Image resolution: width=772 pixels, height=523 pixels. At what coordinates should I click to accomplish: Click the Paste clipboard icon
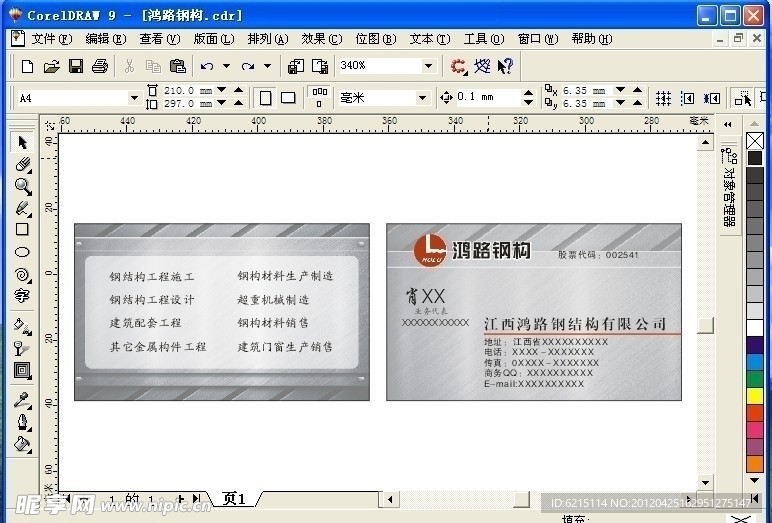point(177,66)
